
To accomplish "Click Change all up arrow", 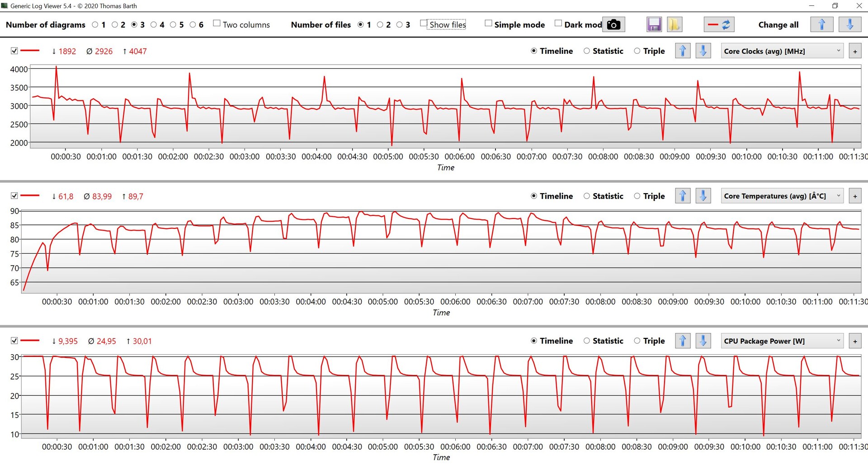I will (822, 24).
